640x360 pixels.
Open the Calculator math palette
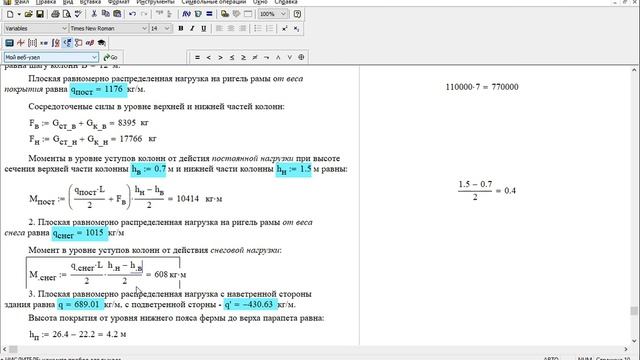9,43
